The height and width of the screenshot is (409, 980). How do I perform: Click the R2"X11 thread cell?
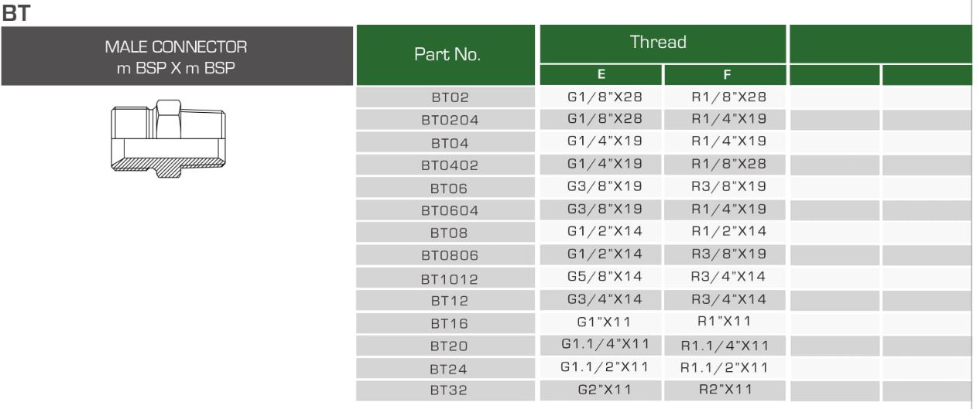[725, 390]
